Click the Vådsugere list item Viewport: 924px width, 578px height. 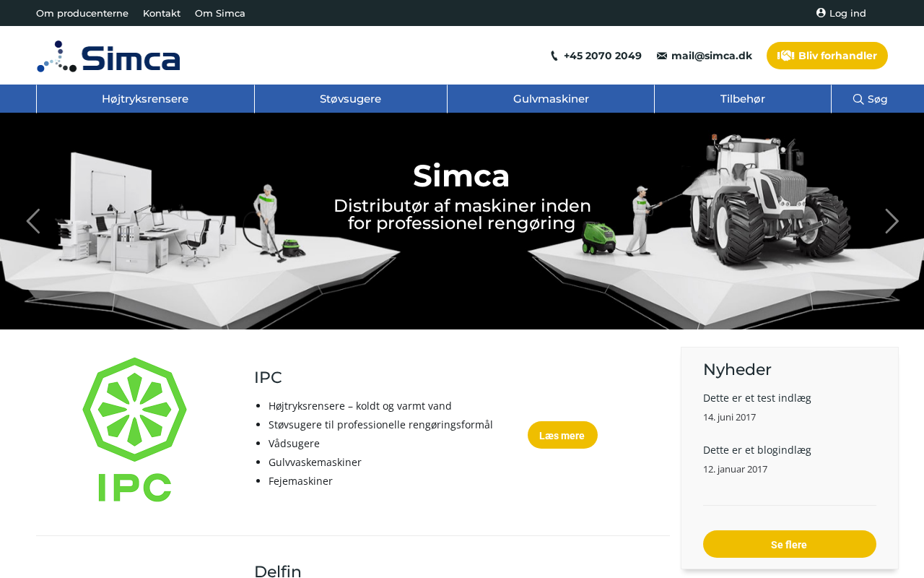[x=294, y=444]
